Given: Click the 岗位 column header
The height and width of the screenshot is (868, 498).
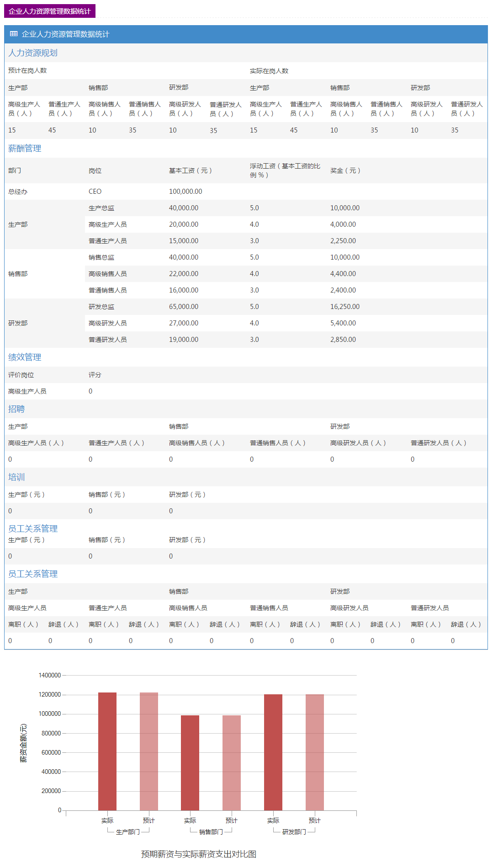Looking at the screenshot, I should [95, 170].
